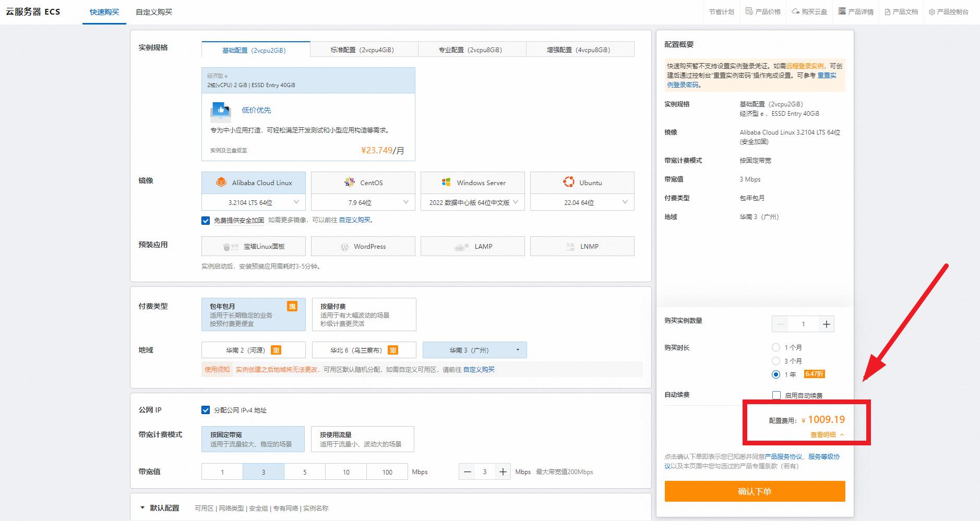The height and width of the screenshot is (521, 980).
Task: Click the 产品价格 icon in top bar
Action: [x=749, y=11]
